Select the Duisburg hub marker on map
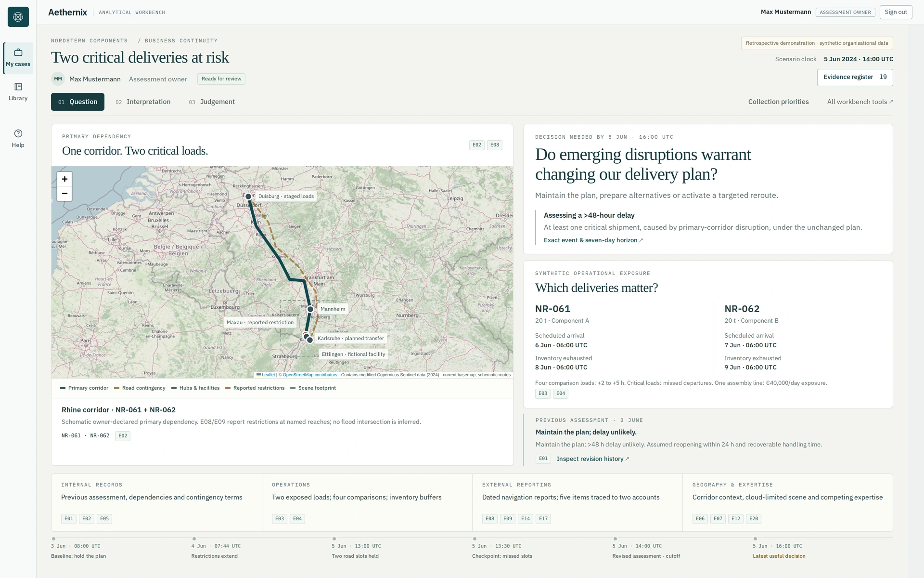Image resolution: width=924 pixels, height=578 pixels. (x=248, y=197)
